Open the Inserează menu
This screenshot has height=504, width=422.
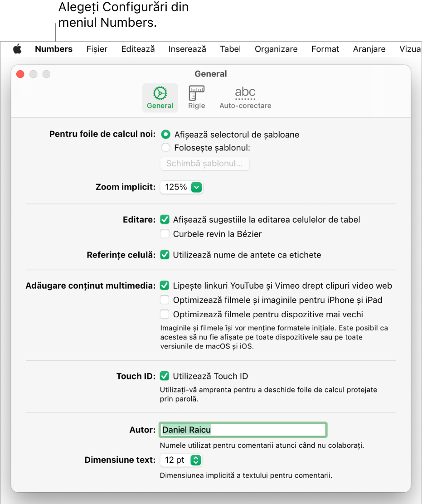(x=187, y=49)
